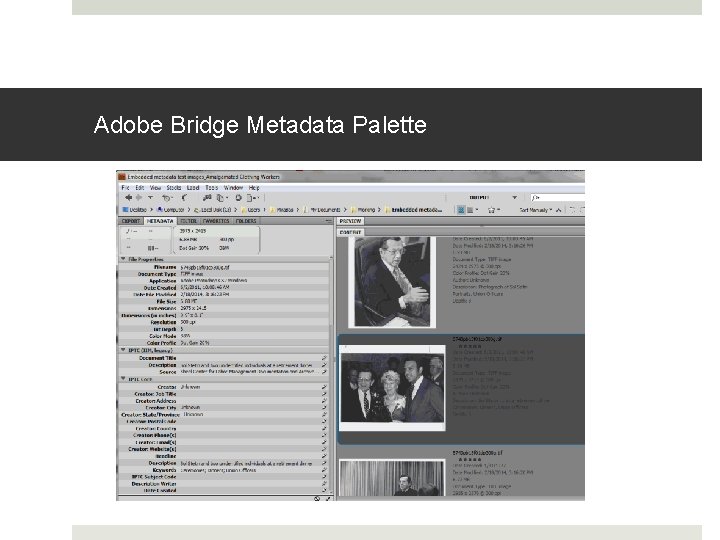Open the Metadata panel flyout menu icon
The width and height of the screenshot is (720, 540).
pyautogui.click(x=328, y=221)
